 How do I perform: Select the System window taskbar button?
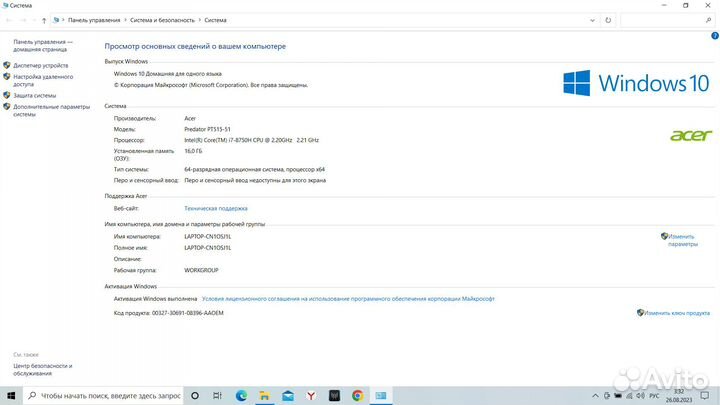[x=381, y=395]
